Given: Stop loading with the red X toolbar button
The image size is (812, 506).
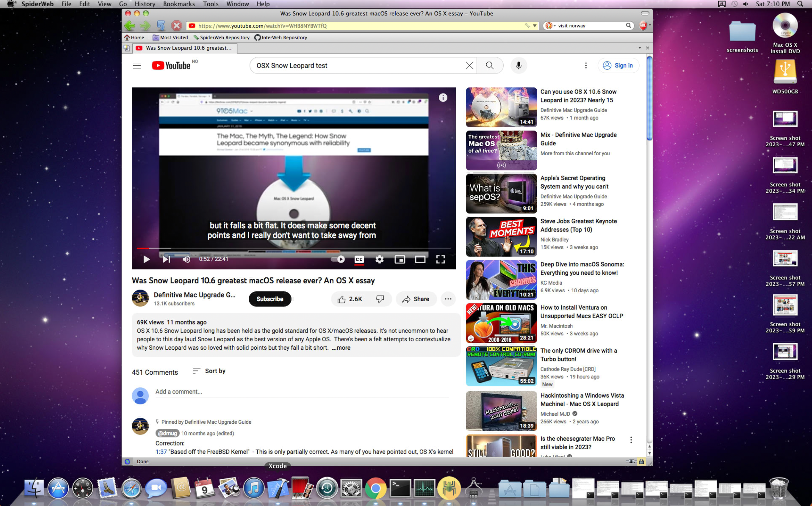Looking at the screenshot, I should (x=177, y=26).
